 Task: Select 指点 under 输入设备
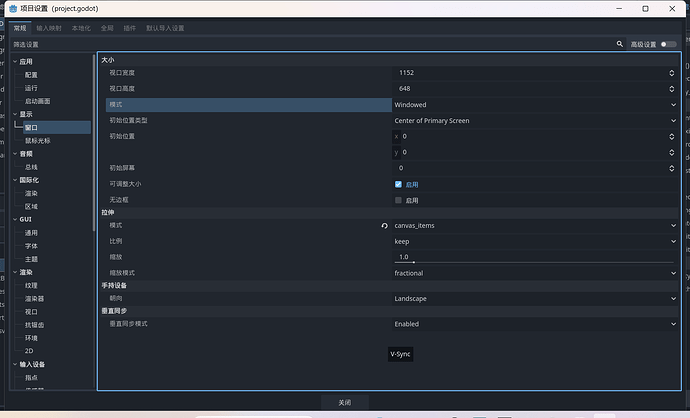coord(31,378)
